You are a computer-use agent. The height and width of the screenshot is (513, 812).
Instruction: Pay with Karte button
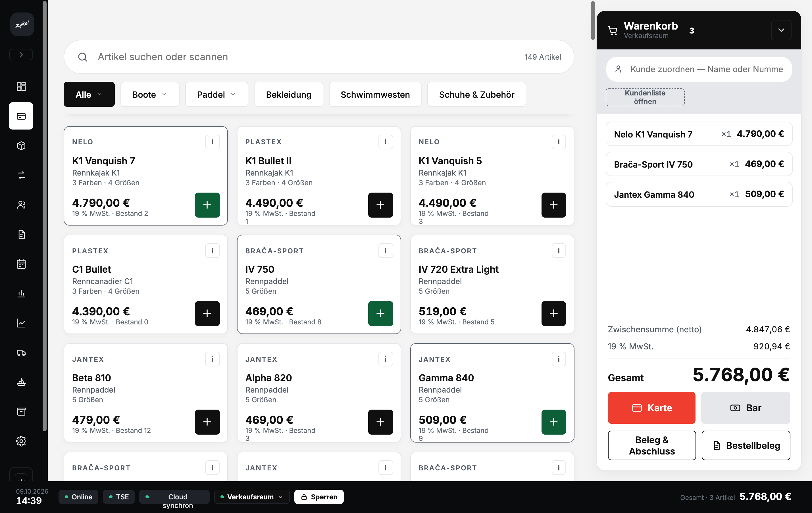(x=651, y=408)
